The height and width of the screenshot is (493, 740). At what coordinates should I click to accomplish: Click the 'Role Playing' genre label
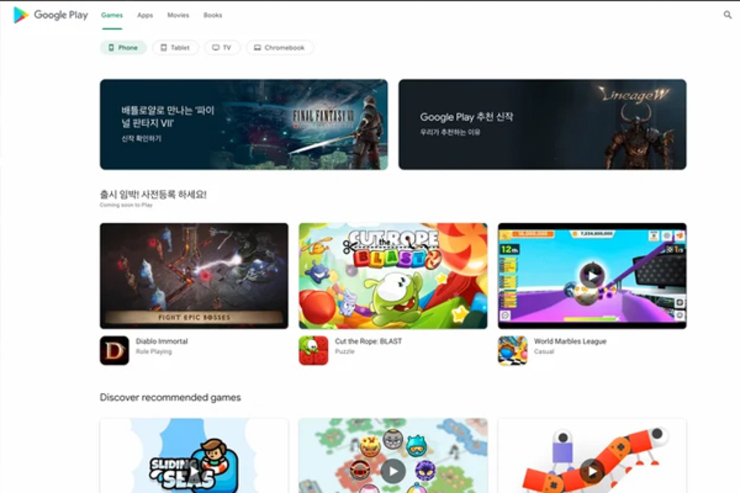click(153, 351)
